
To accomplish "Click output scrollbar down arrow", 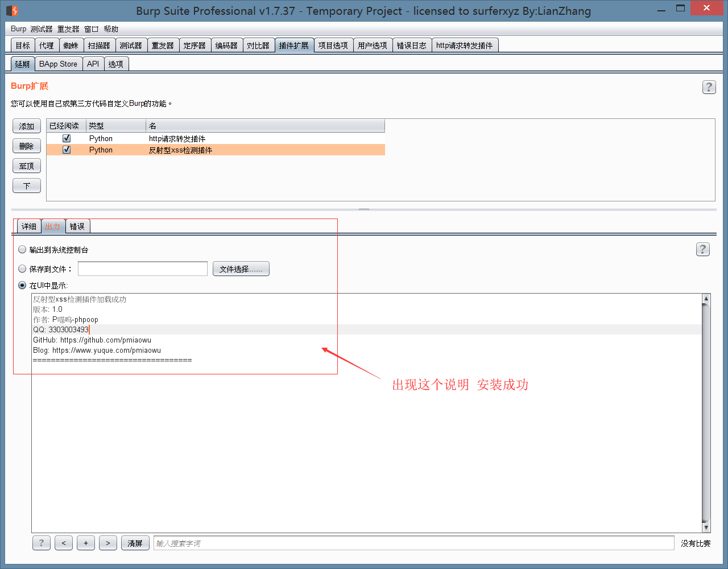I will tap(706, 528).
